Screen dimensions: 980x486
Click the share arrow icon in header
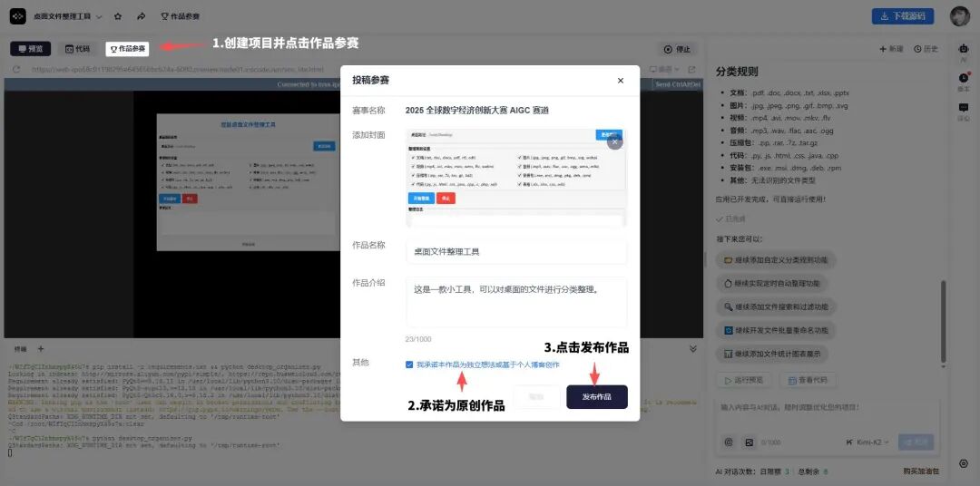click(x=142, y=16)
